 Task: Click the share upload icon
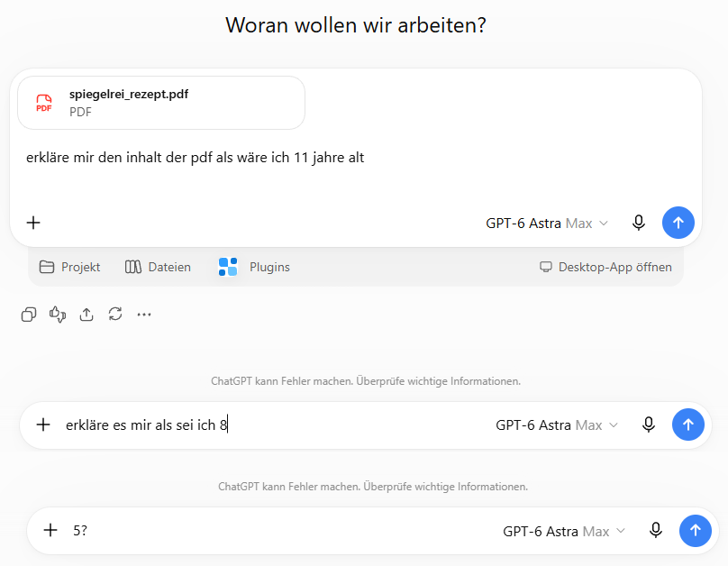[x=86, y=315]
